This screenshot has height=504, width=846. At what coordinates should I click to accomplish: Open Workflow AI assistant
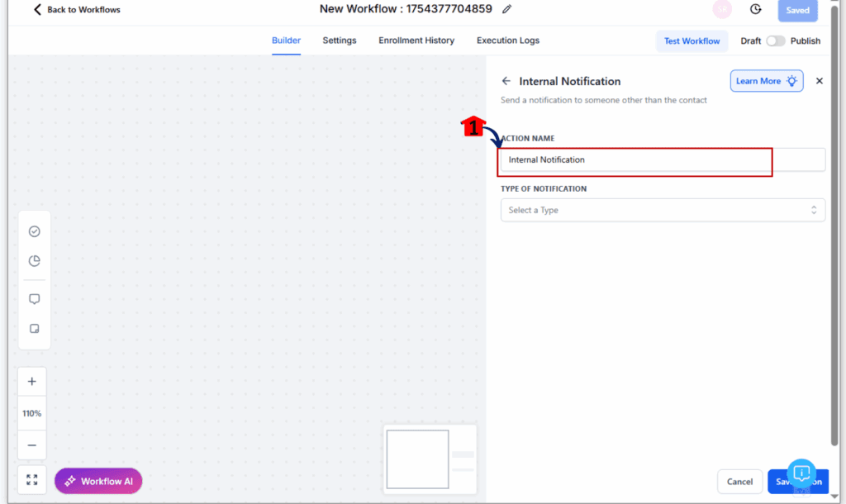point(98,482)
